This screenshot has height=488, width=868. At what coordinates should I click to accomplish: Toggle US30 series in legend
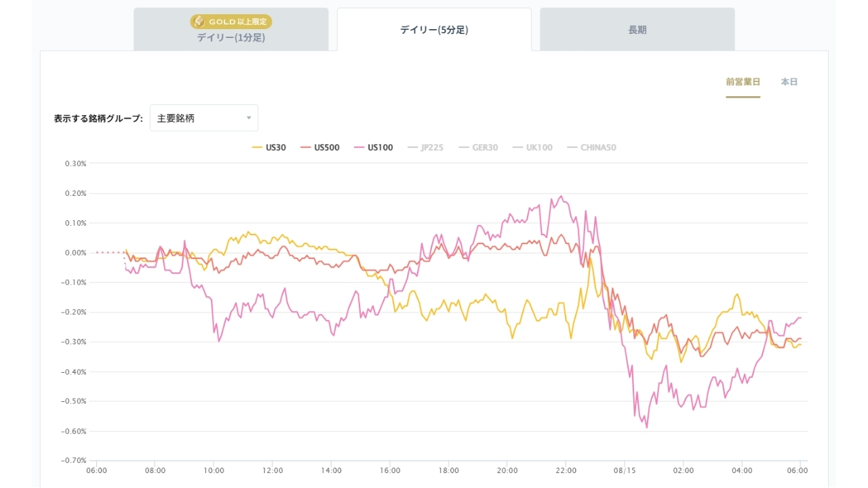click(x=269, y=147)
